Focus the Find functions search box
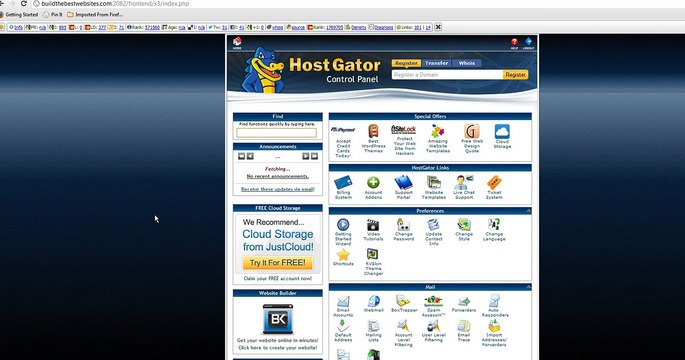The width and height of the screenshot is (685, 360). [277, 132]
